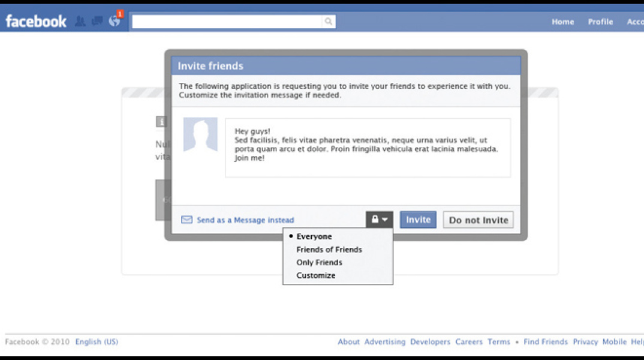Choose Friends of Friends option
Viewport: 644px width, 360px height.
[329, 250]
